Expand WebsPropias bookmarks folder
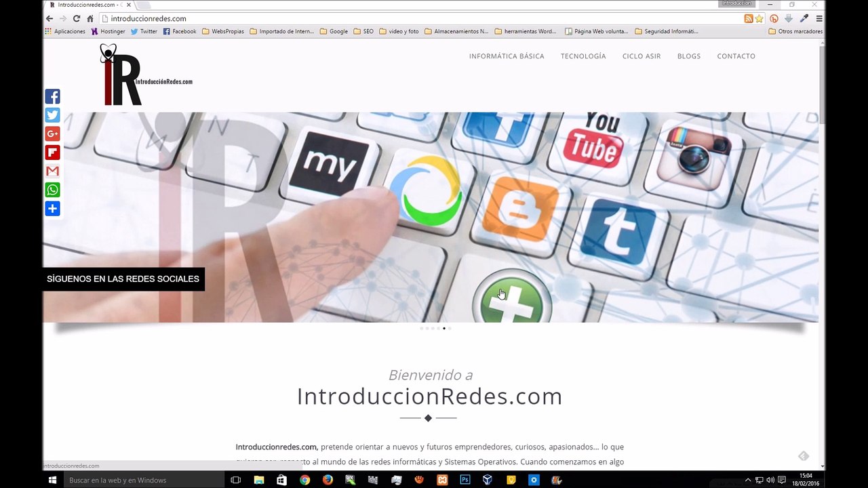The width and height of the screenshot is (868, 488). click(223, 31)
